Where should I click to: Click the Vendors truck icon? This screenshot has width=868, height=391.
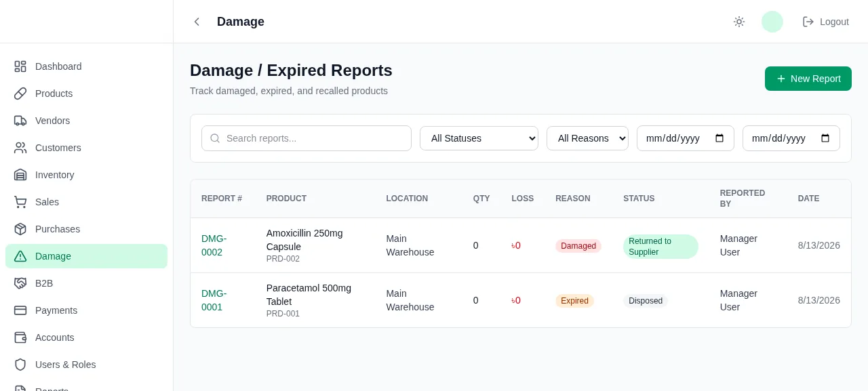20,121
